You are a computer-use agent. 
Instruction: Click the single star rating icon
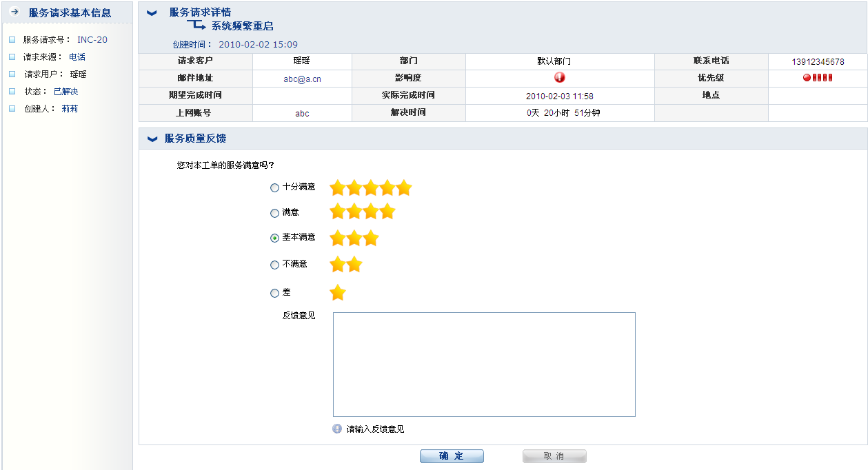(338, 293)
